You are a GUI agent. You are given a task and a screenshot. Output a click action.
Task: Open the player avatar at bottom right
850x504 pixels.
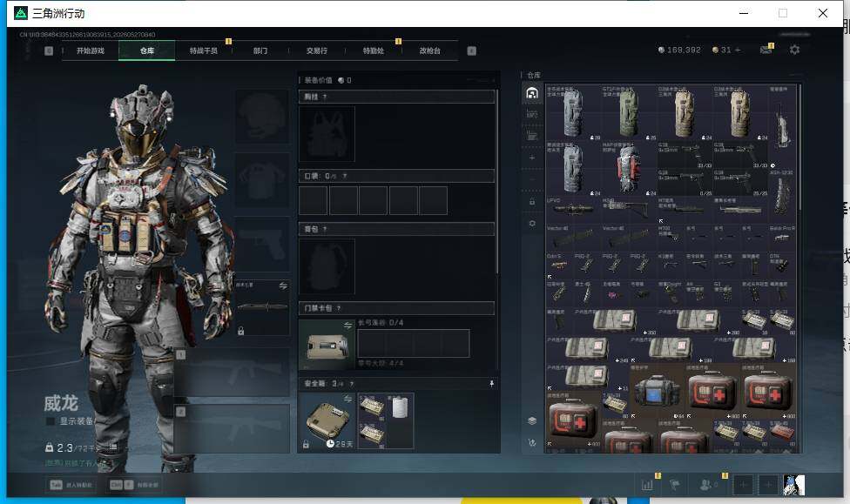pos(794,485)
